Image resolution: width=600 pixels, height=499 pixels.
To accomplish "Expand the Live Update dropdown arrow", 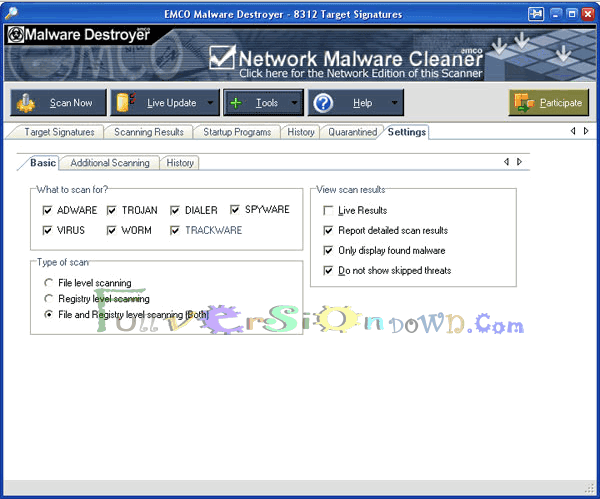I will [x=210, y=103].
